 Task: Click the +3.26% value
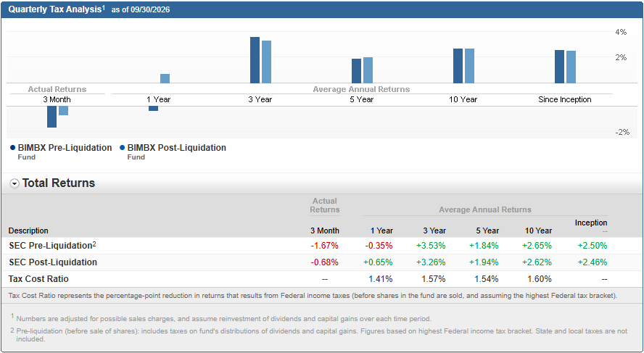(x=431, y=262)
